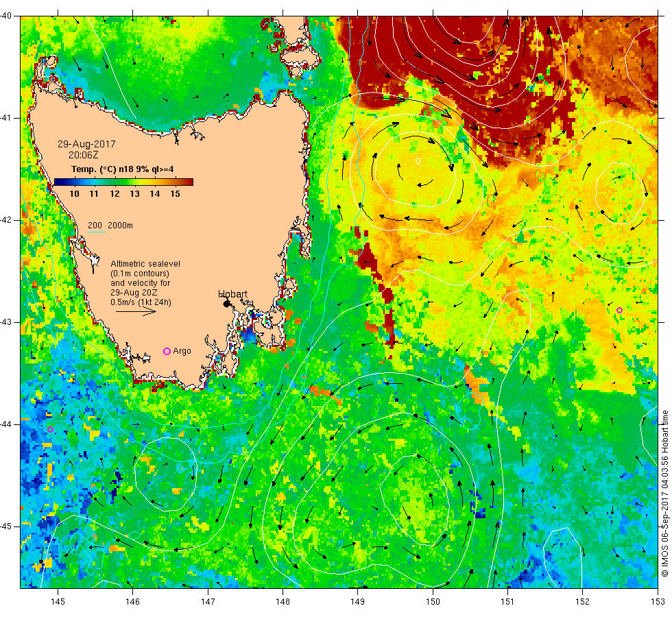
Task: Click the cyan 200m depth contour legend line
Action: click(x=96, y=232)
